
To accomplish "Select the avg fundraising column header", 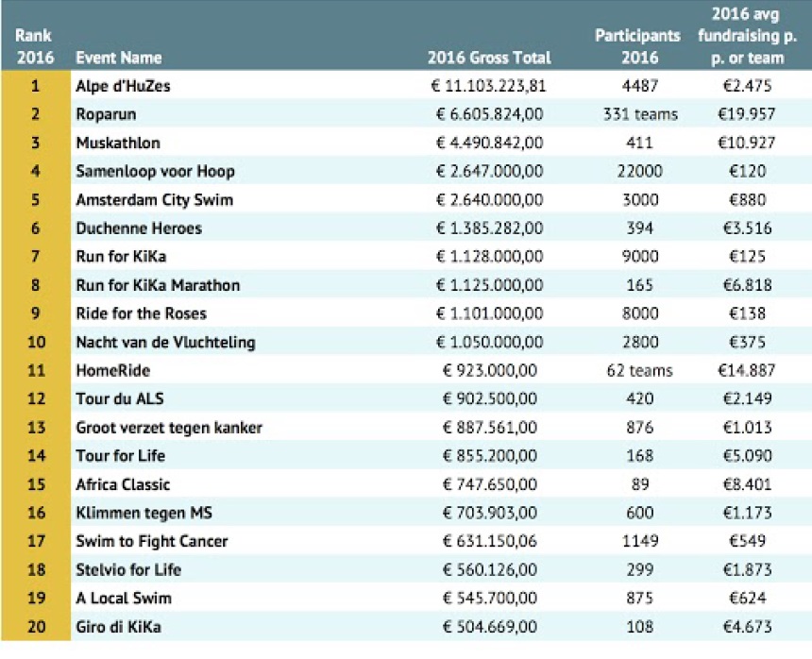I will [x=747, y=36].
